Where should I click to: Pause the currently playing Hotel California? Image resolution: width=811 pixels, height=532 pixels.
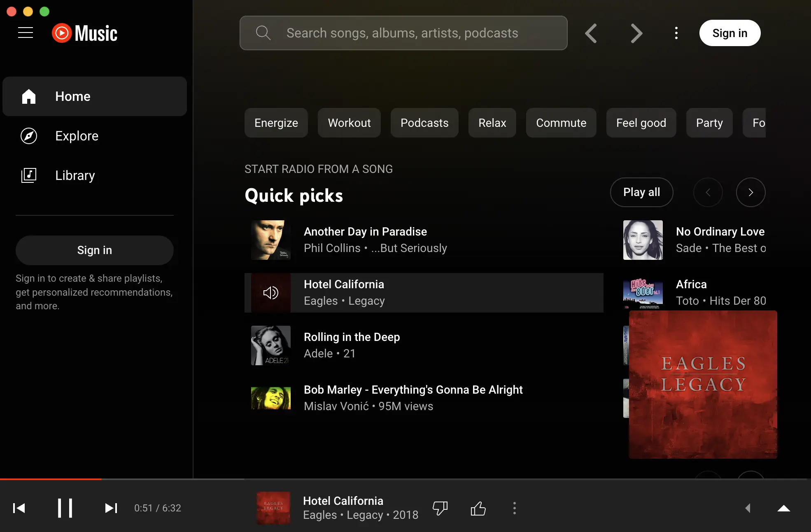[65, 508]
